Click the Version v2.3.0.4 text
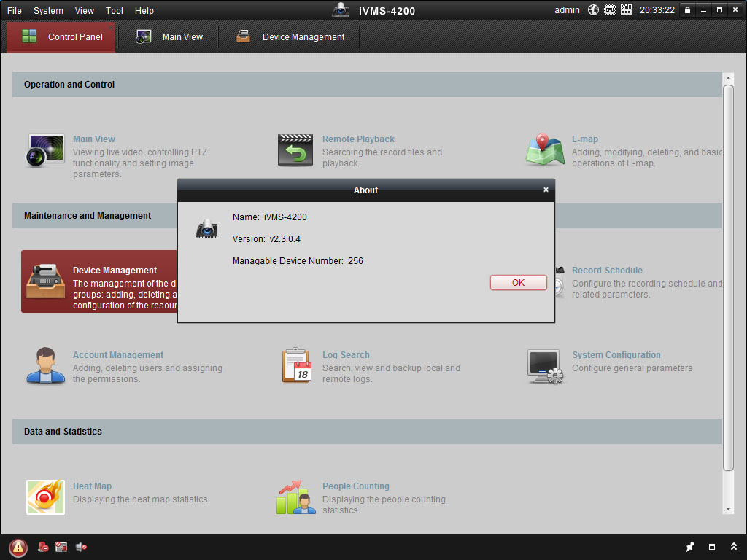The image size is (747, 560). 266,239
